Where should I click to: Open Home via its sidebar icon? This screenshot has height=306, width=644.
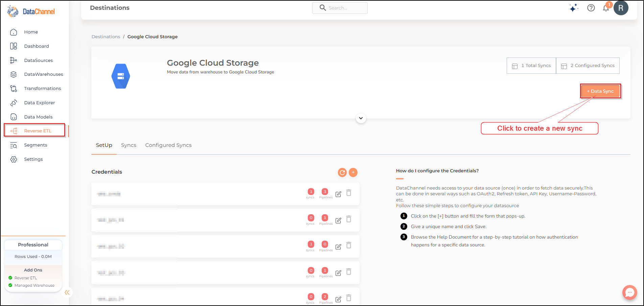pyautogui.click(x=14, y=32)
